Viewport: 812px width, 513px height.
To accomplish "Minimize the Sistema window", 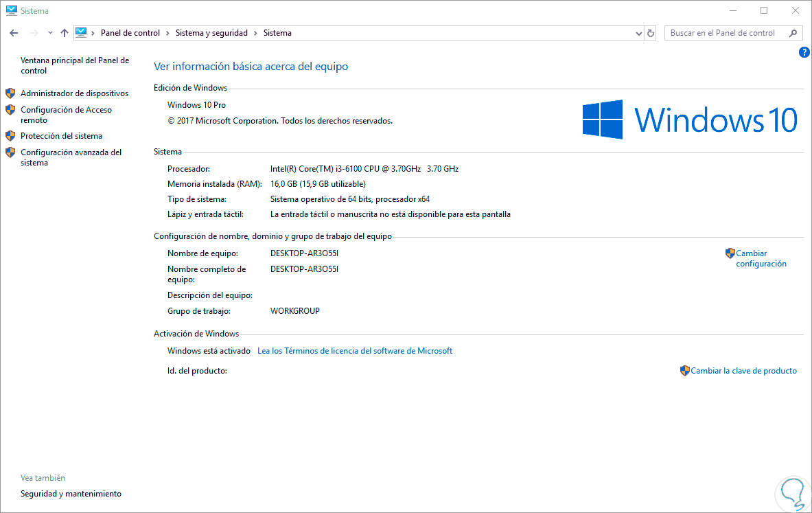I will 733,10.
